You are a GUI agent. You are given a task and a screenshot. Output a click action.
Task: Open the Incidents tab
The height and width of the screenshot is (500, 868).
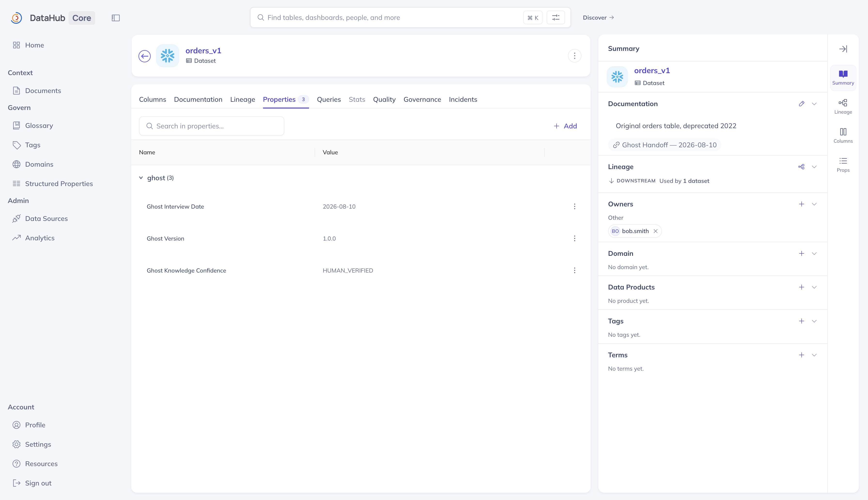click(x=463, y=99)
